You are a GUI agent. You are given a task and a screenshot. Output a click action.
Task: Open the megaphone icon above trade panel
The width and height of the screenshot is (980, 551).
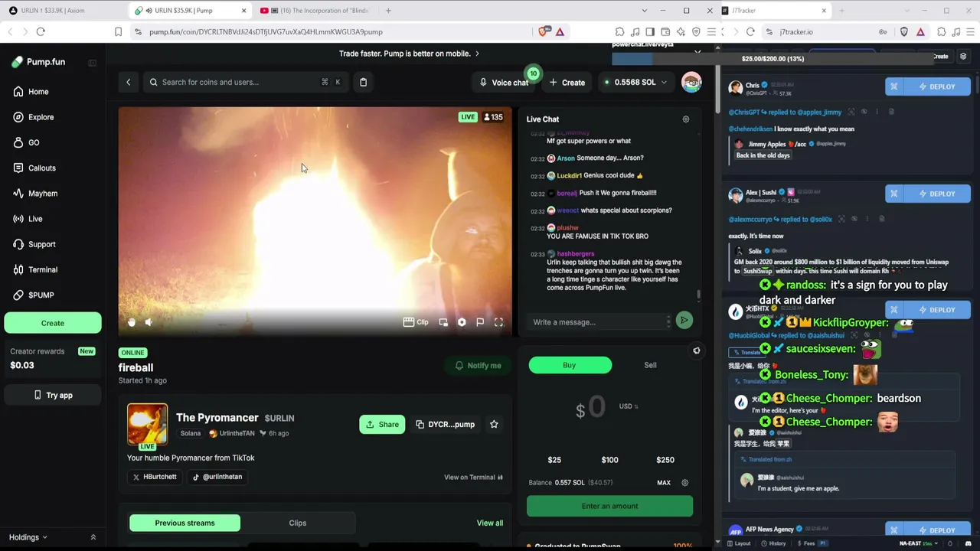[696, 350]
